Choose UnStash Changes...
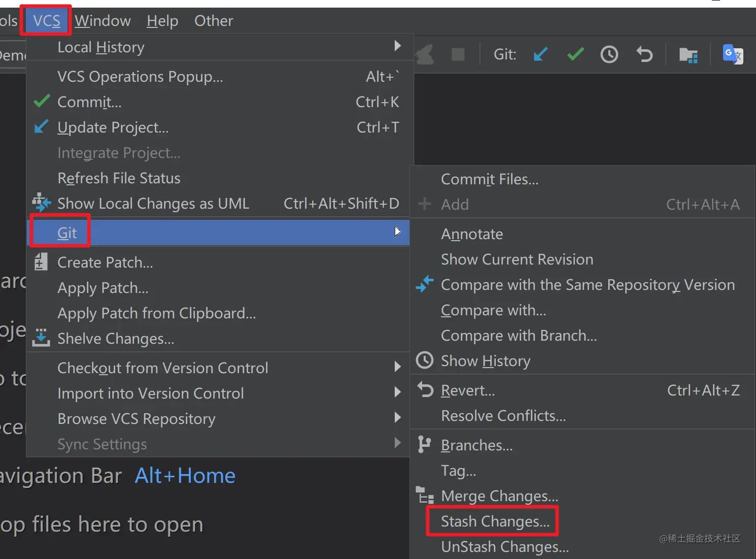 582,546
